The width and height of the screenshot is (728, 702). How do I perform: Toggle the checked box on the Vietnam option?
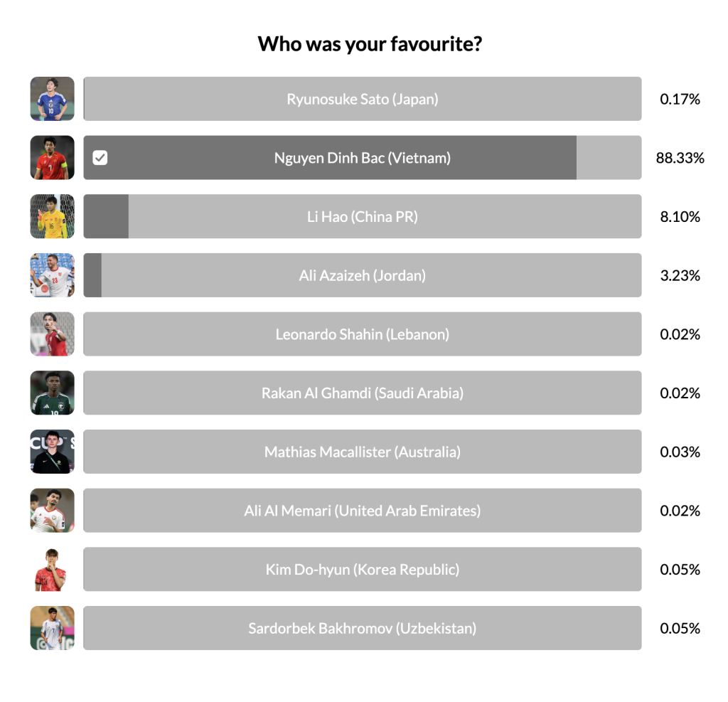pyautogui.click(x=100, y=158)
